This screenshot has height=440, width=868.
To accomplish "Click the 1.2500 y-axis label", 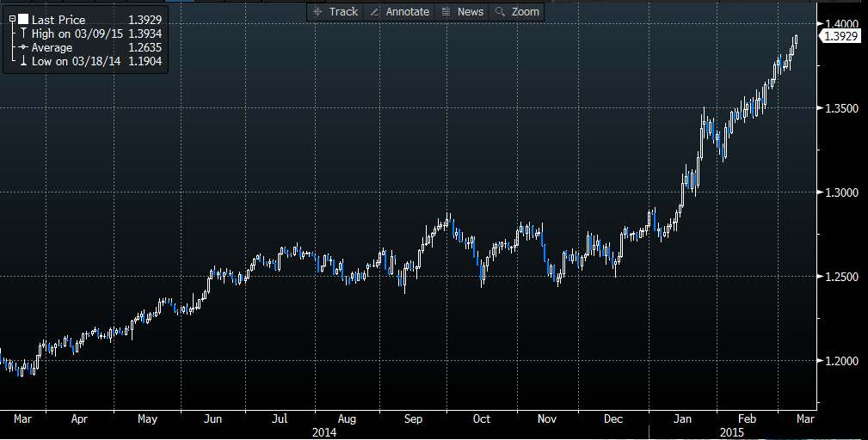I will click(841, 277).
